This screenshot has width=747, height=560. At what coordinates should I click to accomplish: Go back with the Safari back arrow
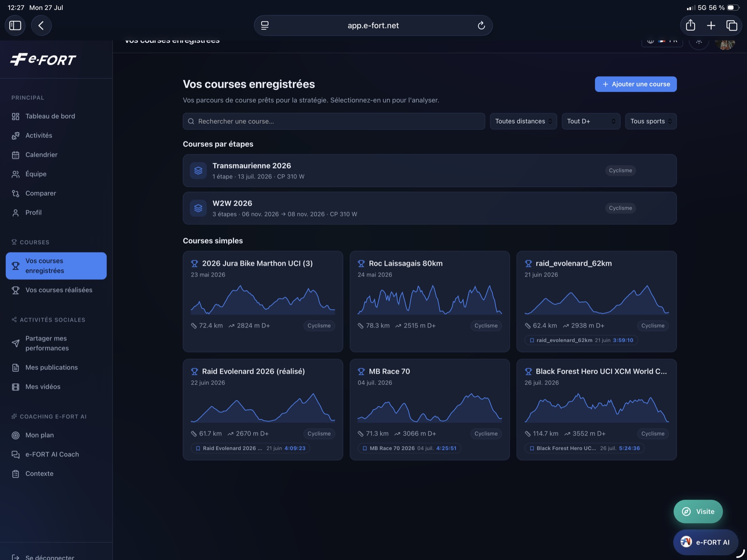41,25
